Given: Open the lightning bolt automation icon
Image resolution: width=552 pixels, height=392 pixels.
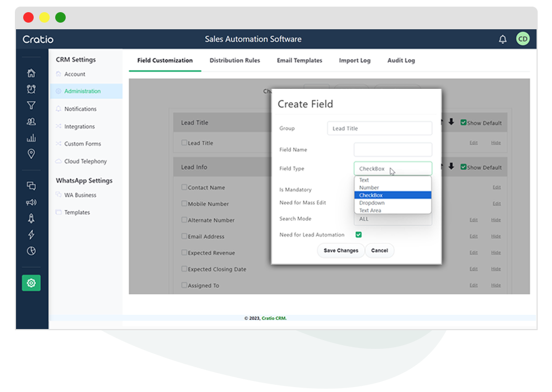Looking at the screenshot, I should coord(31,235).
